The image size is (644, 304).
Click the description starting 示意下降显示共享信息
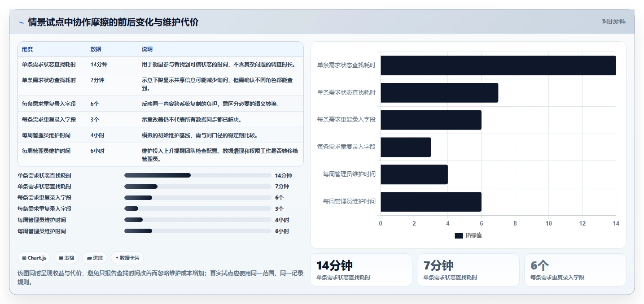(217, 84)
